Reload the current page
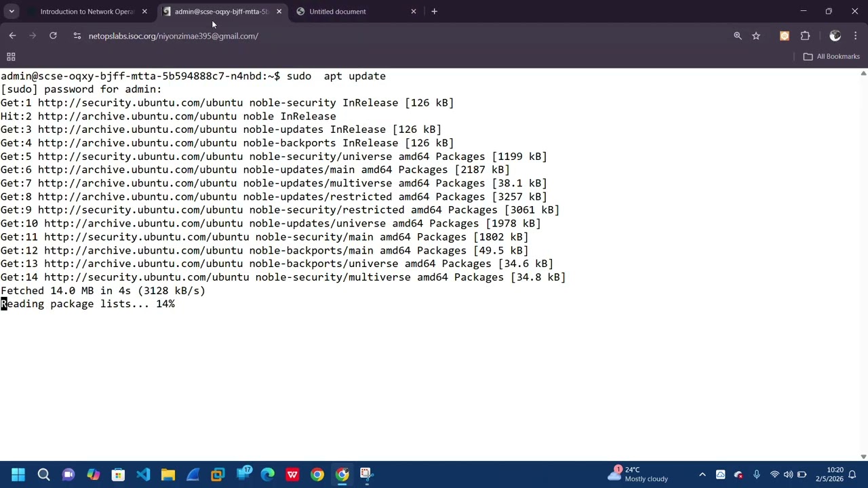Viewport: 868px width, 488px height. (53, 36)
